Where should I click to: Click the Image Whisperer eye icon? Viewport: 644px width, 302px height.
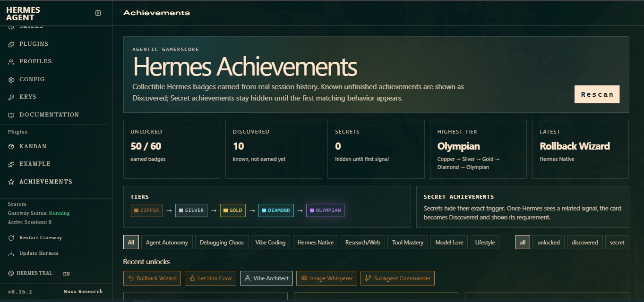(304, 278)
